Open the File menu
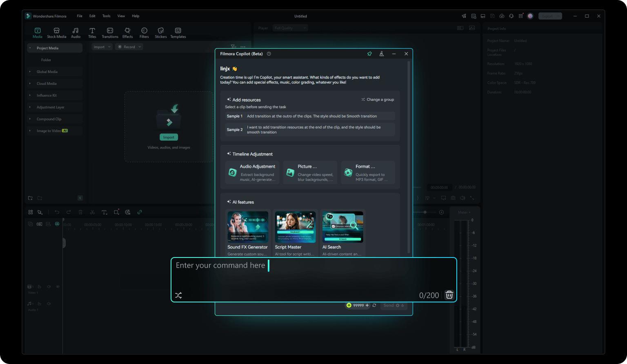The image size is (627, 364). (80, 16)
